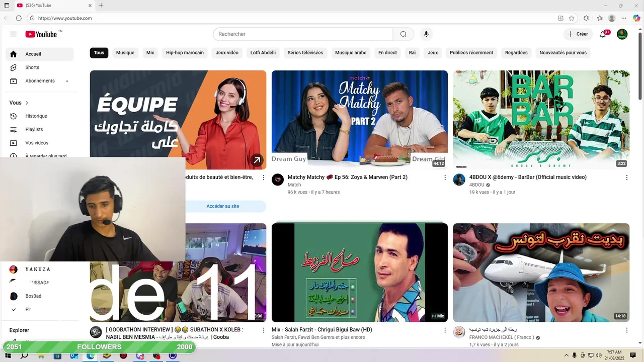Select the Hip-hop marocain chip
This screenshot has height=362, width=644.
coord(185,53)
